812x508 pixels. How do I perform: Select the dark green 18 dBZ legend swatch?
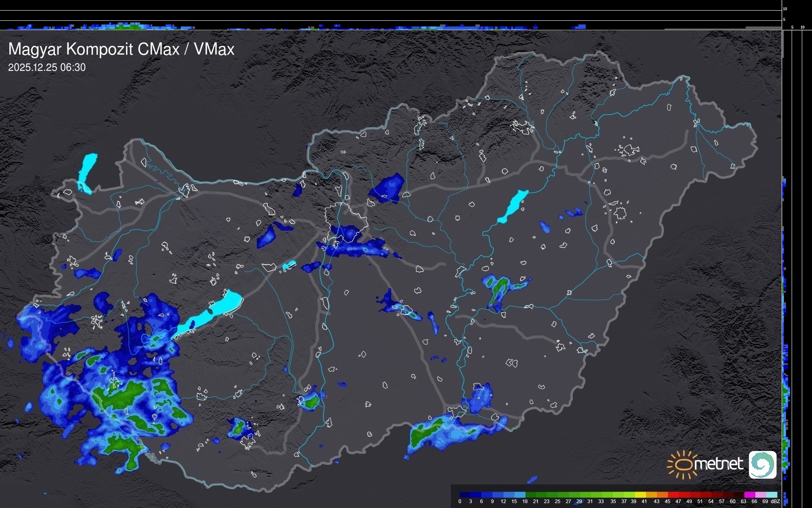click(531, 495)
